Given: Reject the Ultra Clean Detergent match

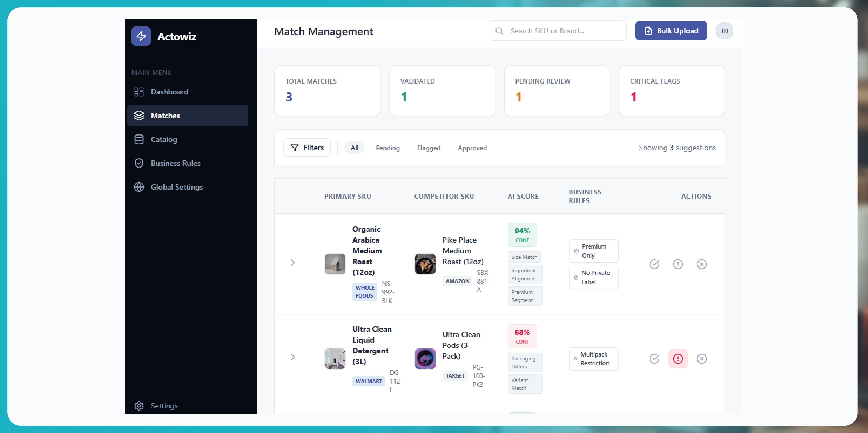Looking at the screenshot, I should click(x=702, y=358).
